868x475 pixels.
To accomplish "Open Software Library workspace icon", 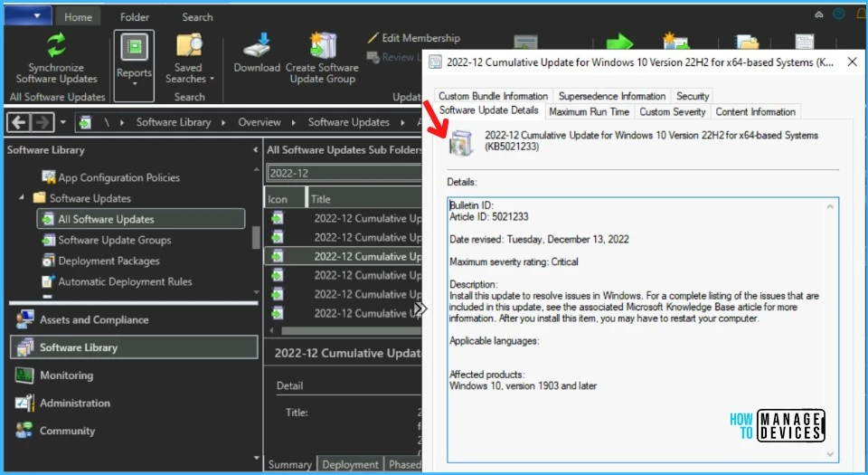I will click(x=24, y=347).
